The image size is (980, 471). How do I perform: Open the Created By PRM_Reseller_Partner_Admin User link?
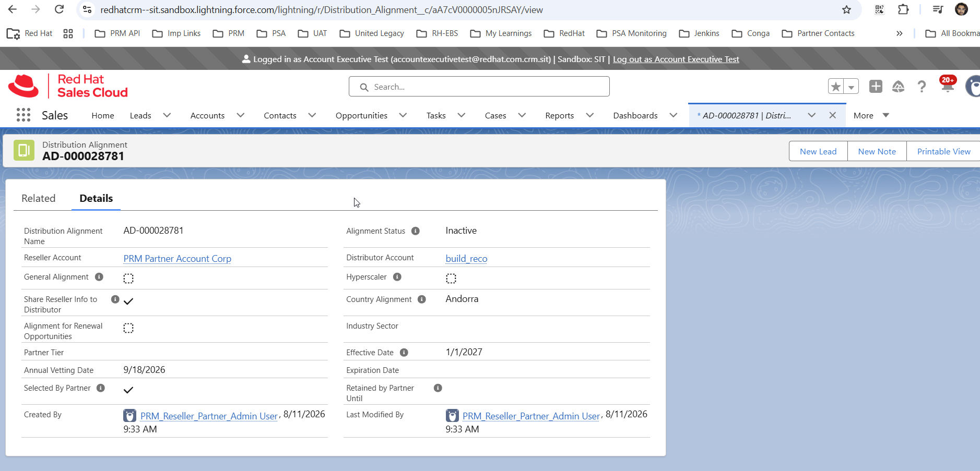coord(209,416)
